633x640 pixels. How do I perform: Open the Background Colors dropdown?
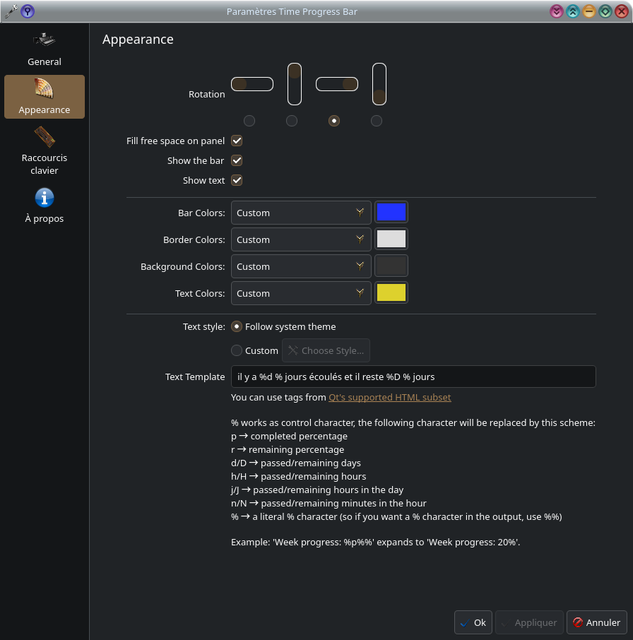[301, 267]
